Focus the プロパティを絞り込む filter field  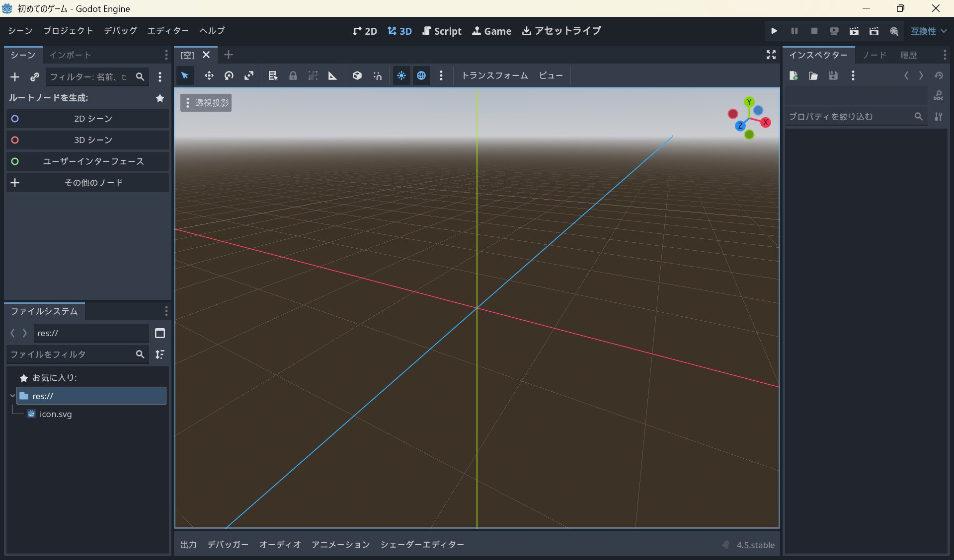[856, 117]
